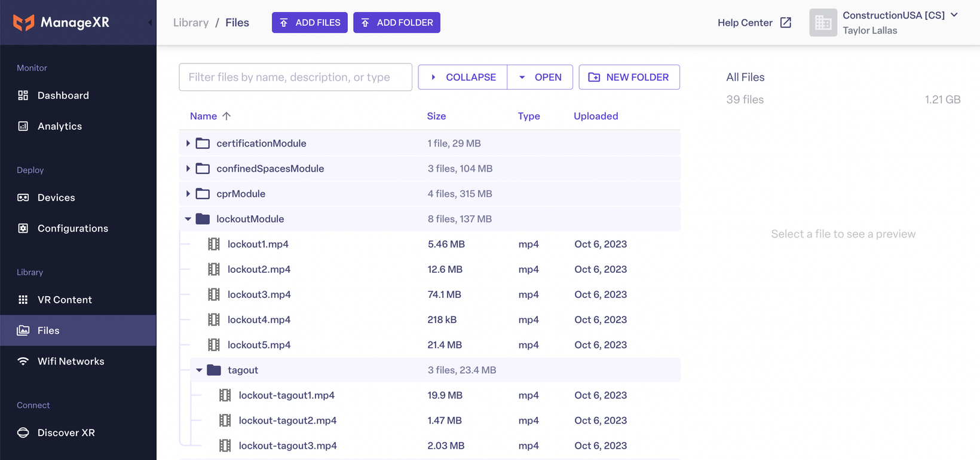Click the lockoutModule open folder icon
This screenshot has width=980, height=460.
click(203, 219)
